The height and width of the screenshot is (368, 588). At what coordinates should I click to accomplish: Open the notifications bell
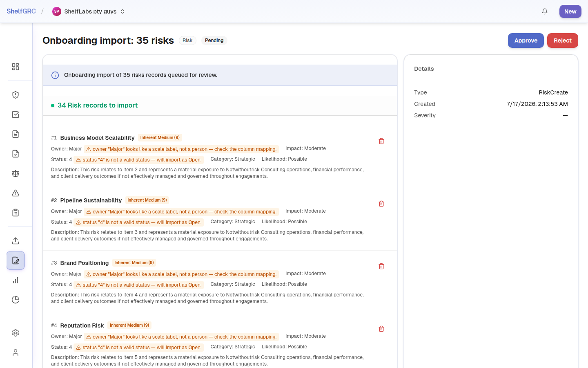[545, 11]
